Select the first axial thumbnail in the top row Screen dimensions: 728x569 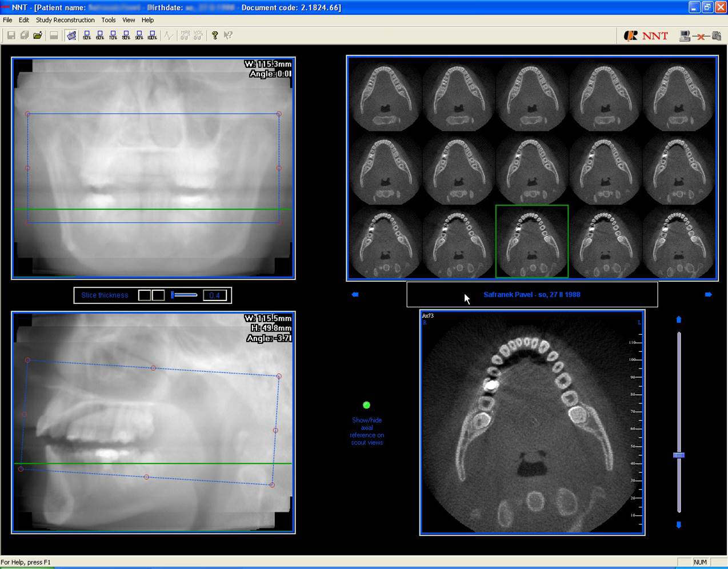pyautogui.click(x=385, y=95)
